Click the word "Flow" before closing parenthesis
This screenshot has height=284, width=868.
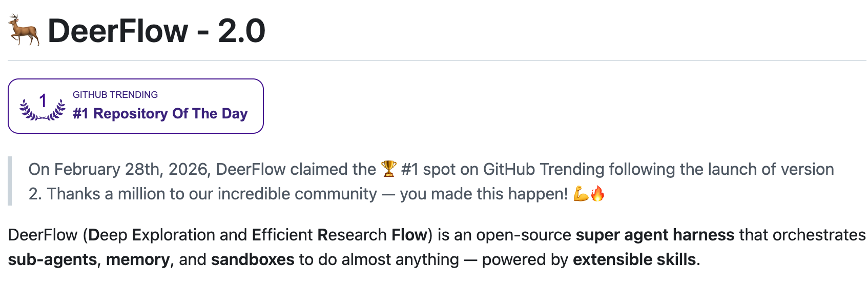tap(409, 235)
